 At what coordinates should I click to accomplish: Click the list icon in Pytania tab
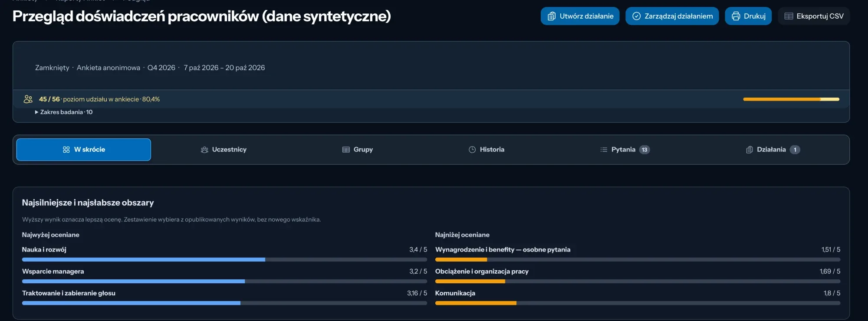coord(604,150)
